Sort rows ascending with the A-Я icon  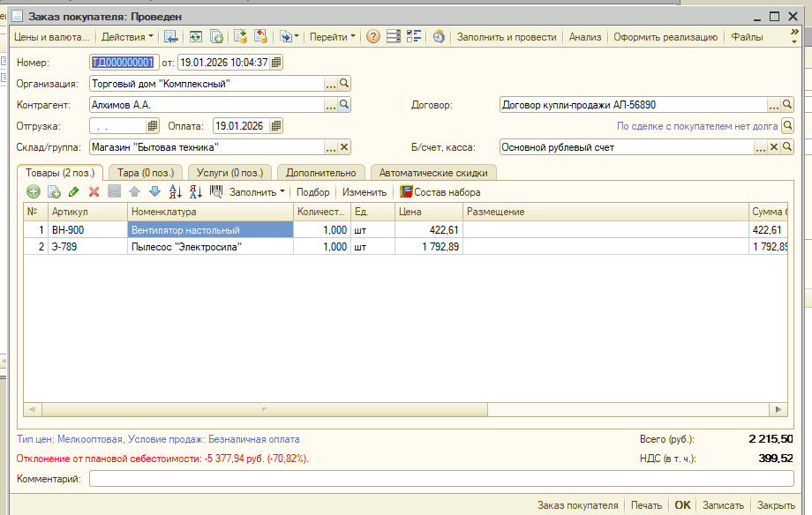(175, 191)
